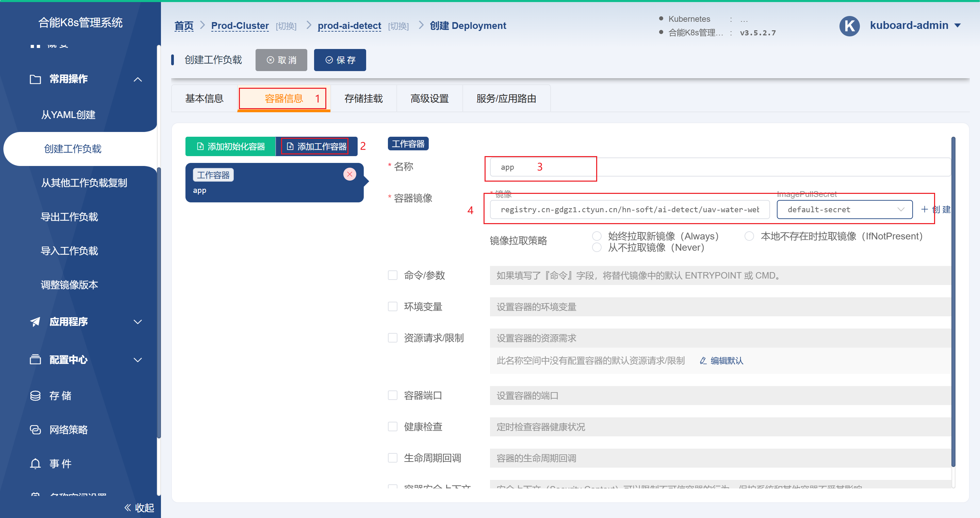
Task: Open Prod-Cluster breadcrumb link
Action: 240,26
